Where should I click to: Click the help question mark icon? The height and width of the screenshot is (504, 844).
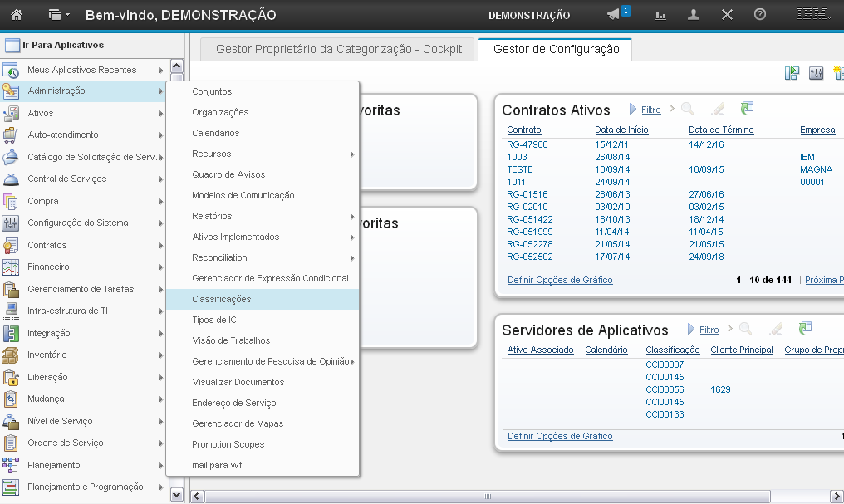tap(759, 15)
